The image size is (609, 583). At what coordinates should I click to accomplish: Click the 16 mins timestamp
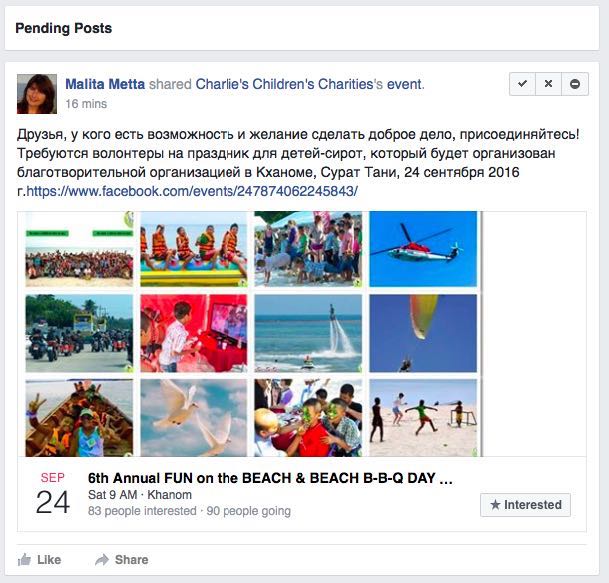pos(86,104)
